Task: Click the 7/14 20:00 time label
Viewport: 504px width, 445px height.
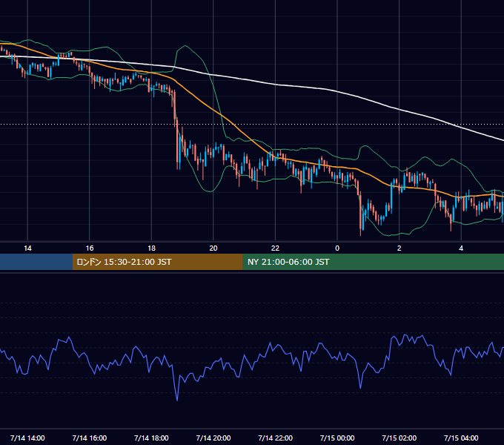Action: pyautogui.click(x=213, y=438)
